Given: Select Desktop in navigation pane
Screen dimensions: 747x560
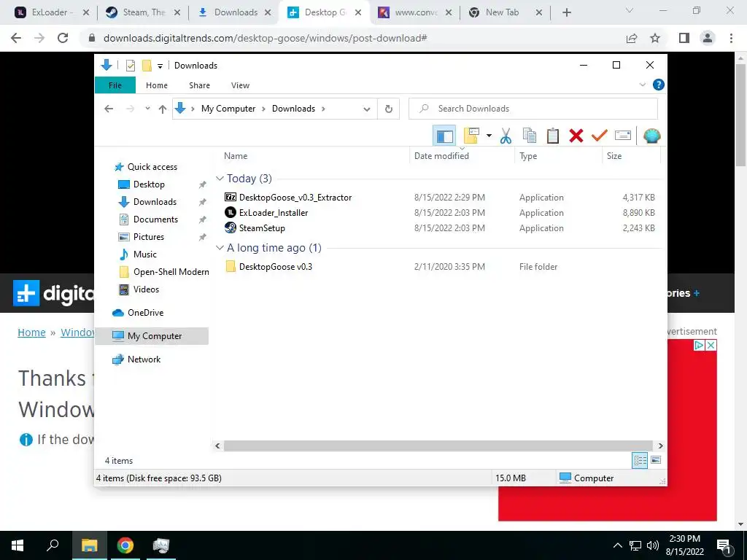Looking at the screenshot, I should pyautogui.click(x=149, y=184).
